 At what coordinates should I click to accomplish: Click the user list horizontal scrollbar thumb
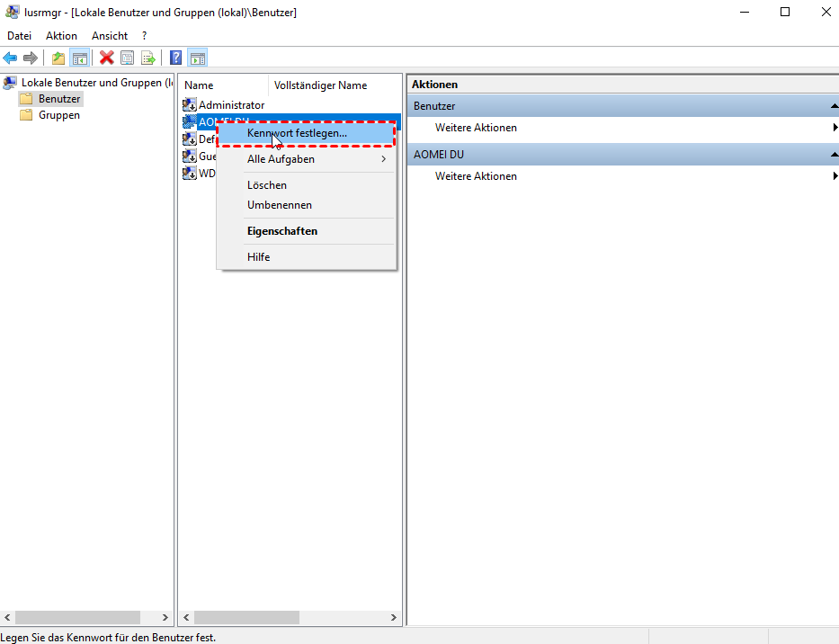[246, 617]
